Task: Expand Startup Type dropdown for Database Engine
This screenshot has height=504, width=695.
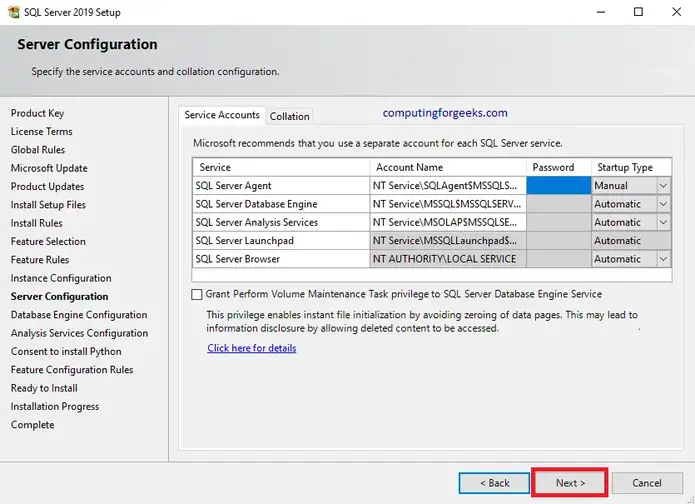Action: tap(663, 204)
